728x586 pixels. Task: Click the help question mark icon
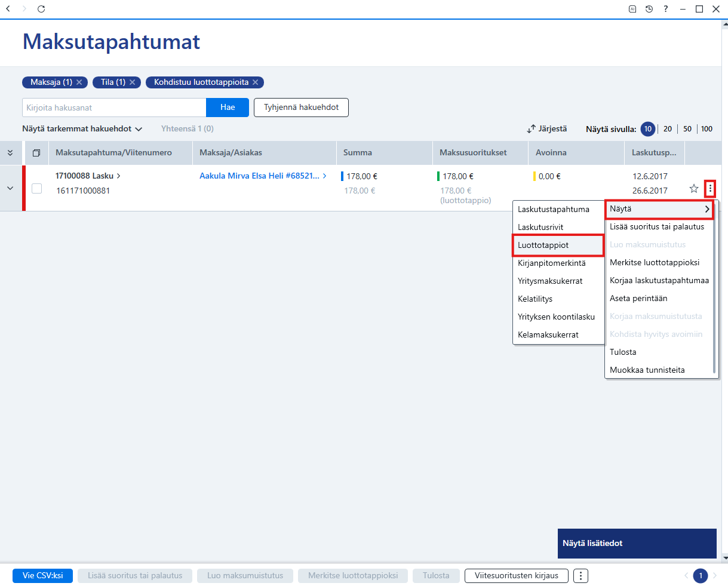[666, 9]
